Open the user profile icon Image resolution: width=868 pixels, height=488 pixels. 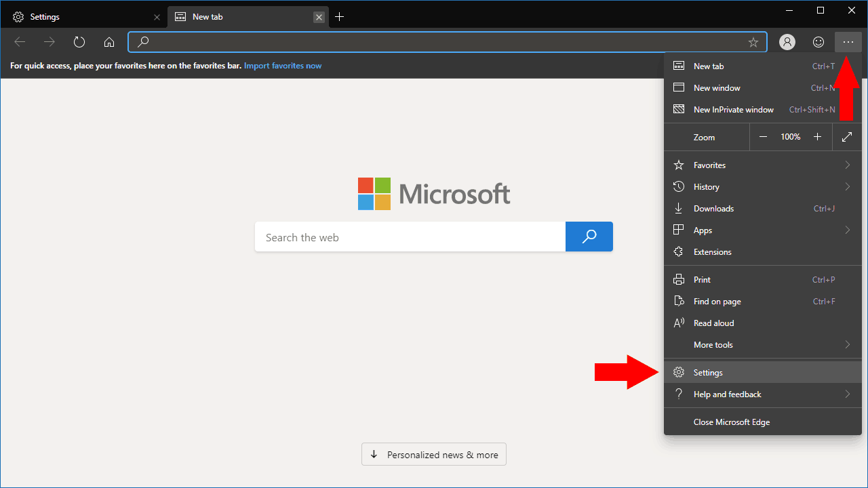pos(787,42)
